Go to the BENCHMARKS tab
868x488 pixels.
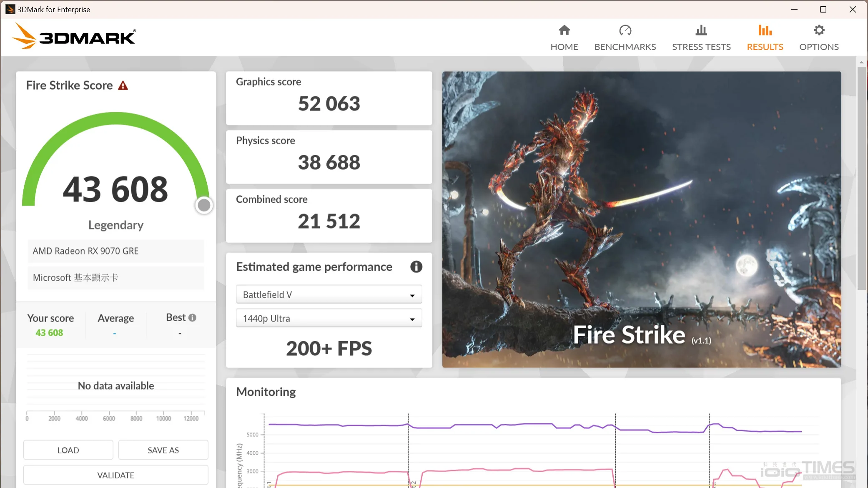coord(625,47)
